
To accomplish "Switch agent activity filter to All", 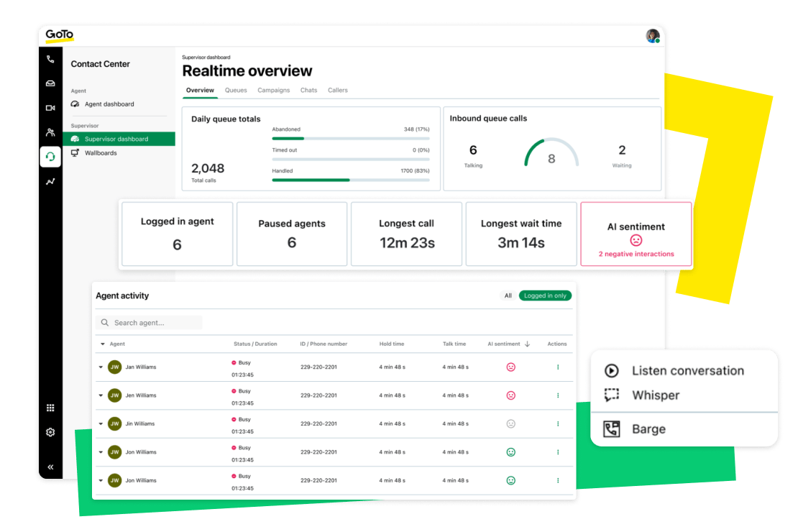I will [x=508, y=295].
